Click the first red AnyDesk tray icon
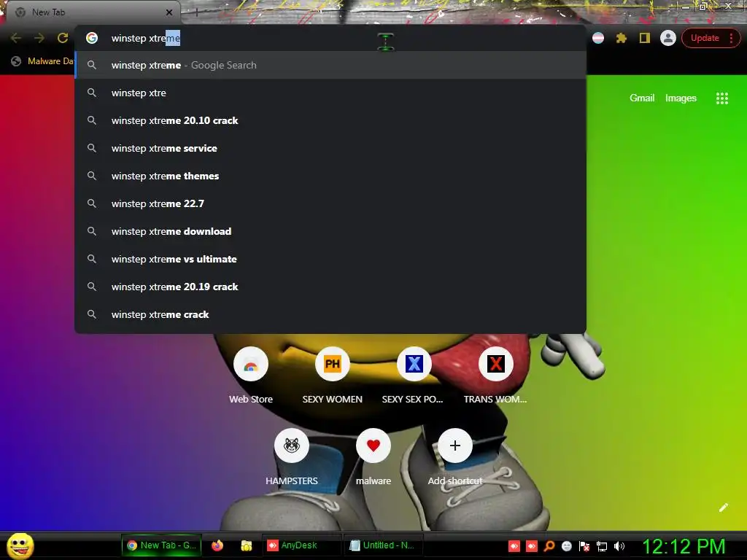747x560 pixels. click(x=514, y=546)
